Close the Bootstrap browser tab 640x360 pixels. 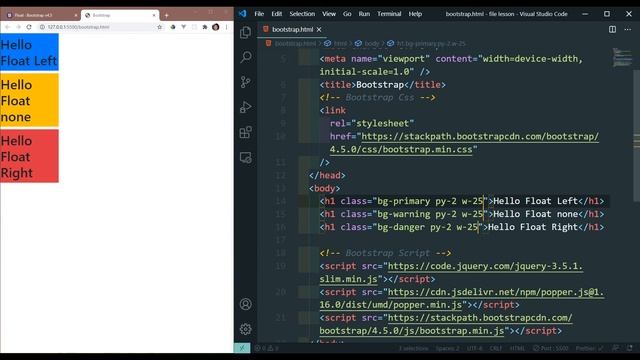click(154, 15)
